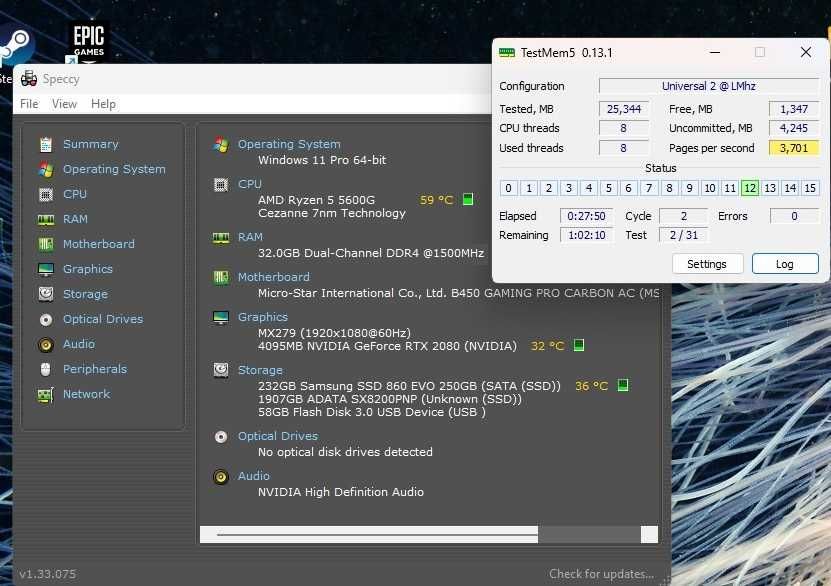
Task: Select the Storage sidebar icon
Action: pos(46,294)
